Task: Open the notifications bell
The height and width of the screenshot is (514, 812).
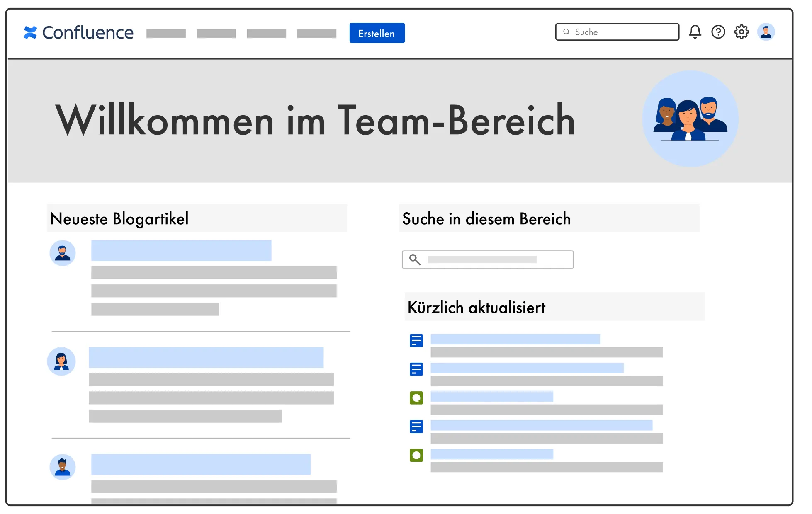Action: (x=695, y=32)
